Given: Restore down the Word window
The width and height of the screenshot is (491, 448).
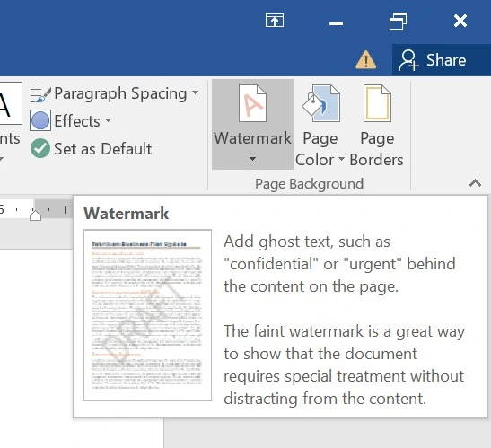Looking at the screenshot, I should click(398, 21).
